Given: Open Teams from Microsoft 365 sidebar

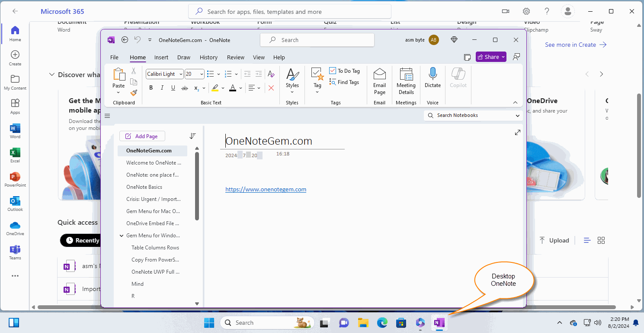Looking at the screenshot, I should (x=15, y=252).
